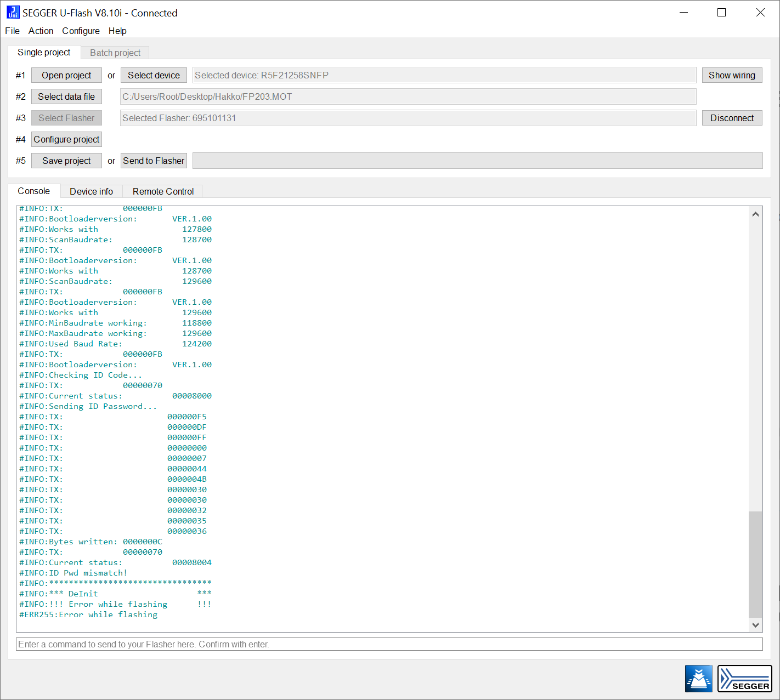Click the Flasher command input field
The image size is (780, 700).
tap(389, 644)
